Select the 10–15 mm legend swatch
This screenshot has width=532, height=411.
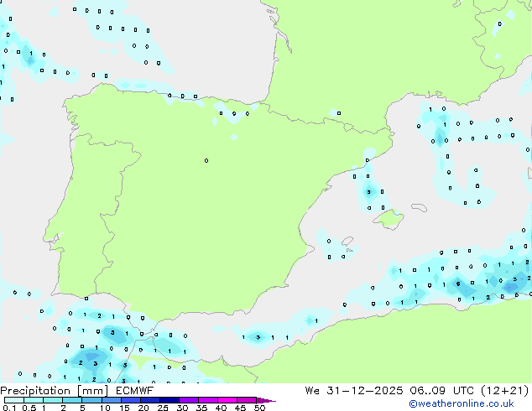click(112, 400)
